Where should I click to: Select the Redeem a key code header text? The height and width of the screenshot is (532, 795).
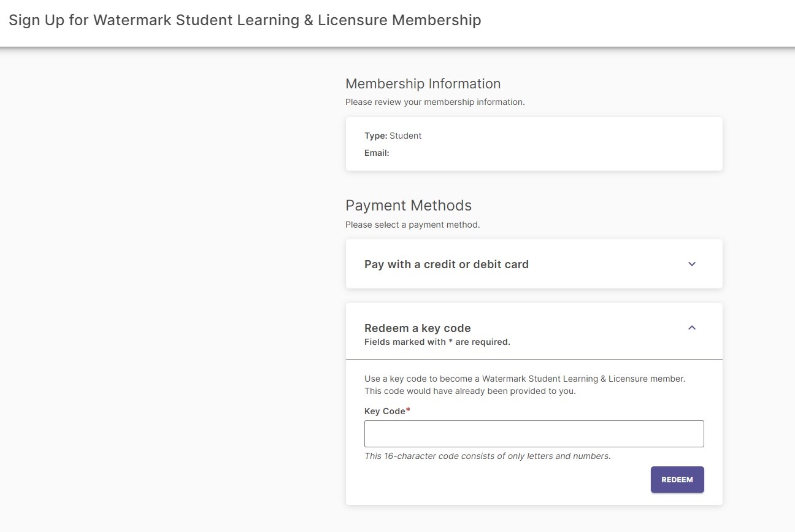click(417, 328)
